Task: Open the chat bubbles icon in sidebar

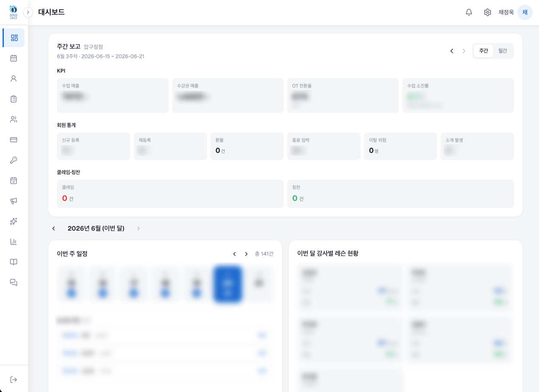Action: pos(14,282)
